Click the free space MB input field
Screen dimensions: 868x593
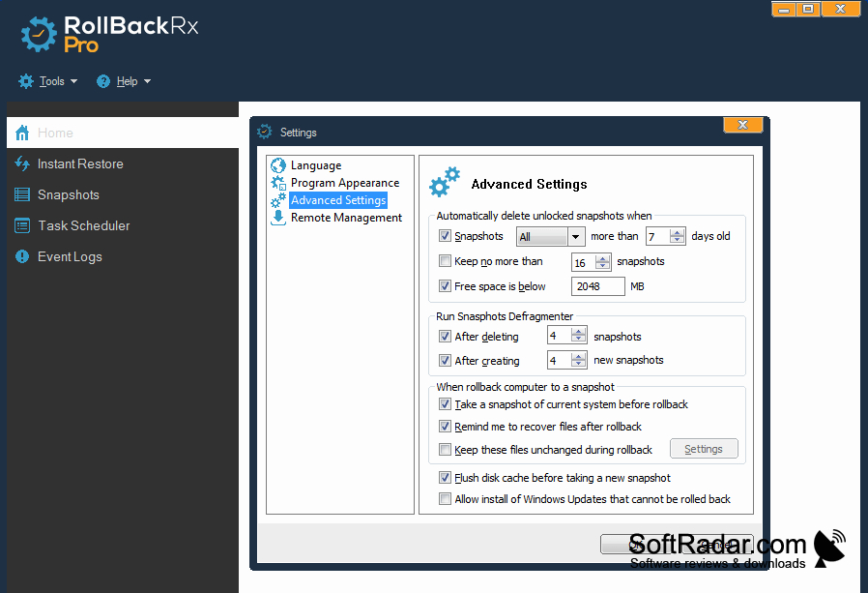click(x=598, y=286)
